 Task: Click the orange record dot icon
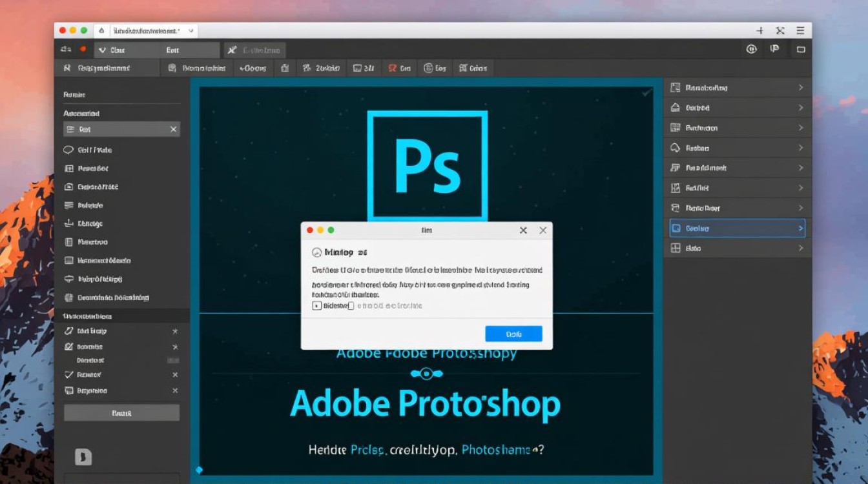[x=83, y=49]
